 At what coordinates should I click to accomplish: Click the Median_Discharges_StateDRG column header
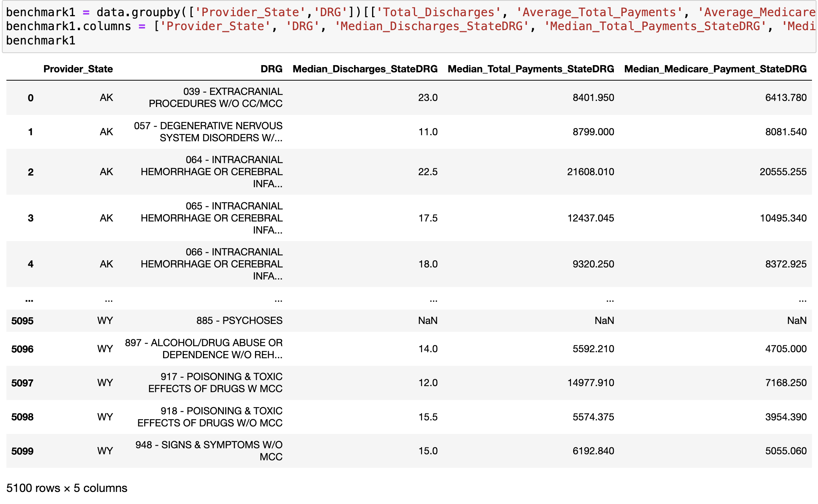coord(365,69)
